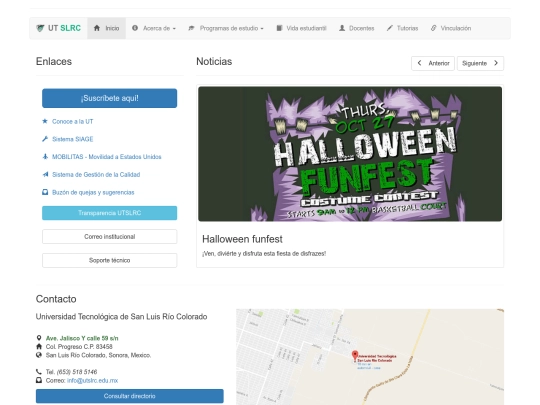Click the red location pin on the map
540x405 pixels.
pyautogui.click(x=355, y=355)
